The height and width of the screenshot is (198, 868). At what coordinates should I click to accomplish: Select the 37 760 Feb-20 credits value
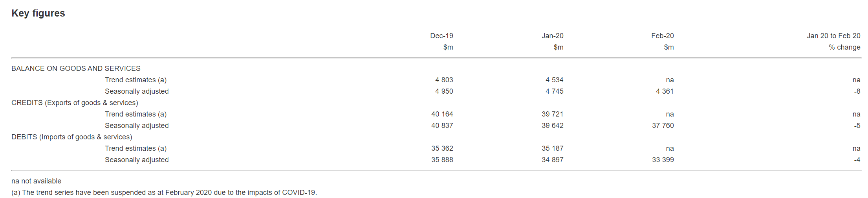tap(663, 126)
